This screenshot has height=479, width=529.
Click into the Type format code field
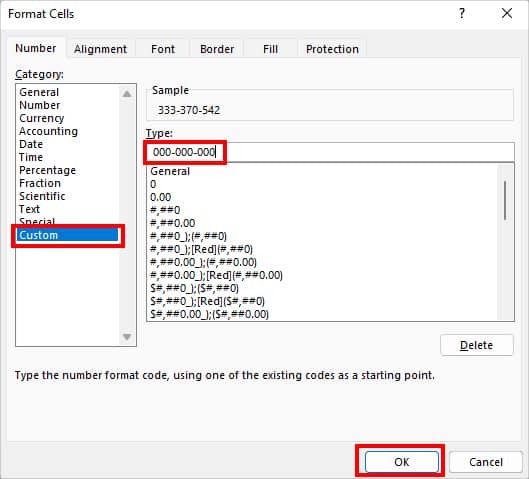point(330,152)
